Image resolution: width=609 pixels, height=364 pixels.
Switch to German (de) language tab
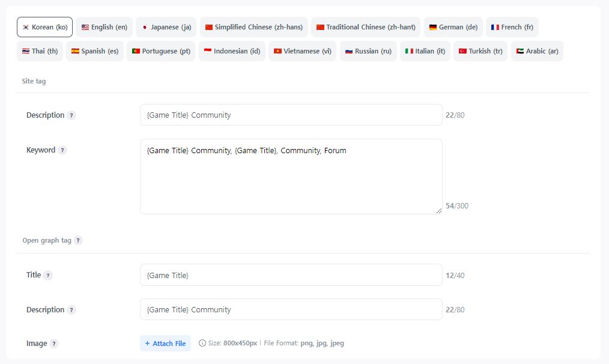[453, 27]
